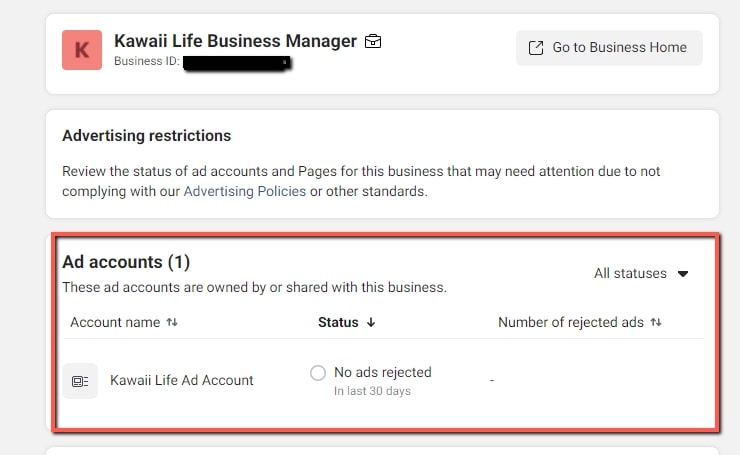Click the down arrow beside Status header
Screen dimensions: 740x455
(x=371, y=322)
